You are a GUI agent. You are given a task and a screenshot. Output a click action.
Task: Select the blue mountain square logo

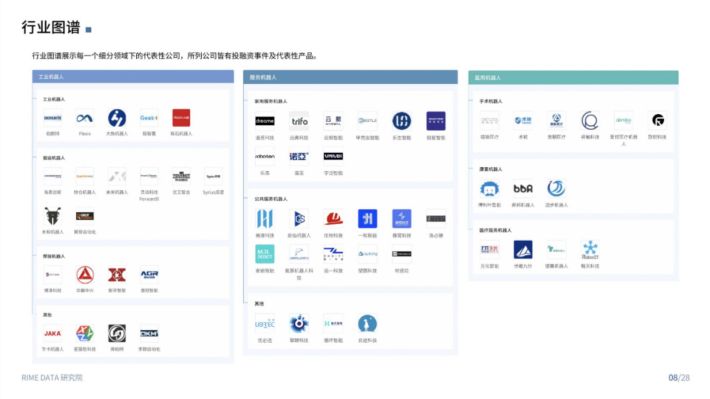[x=523, y=250]
